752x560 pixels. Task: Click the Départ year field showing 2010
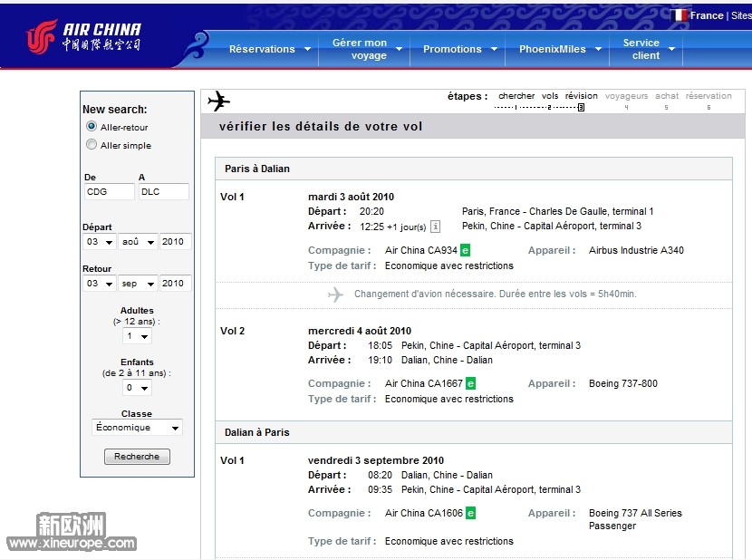tap(175, 242)
